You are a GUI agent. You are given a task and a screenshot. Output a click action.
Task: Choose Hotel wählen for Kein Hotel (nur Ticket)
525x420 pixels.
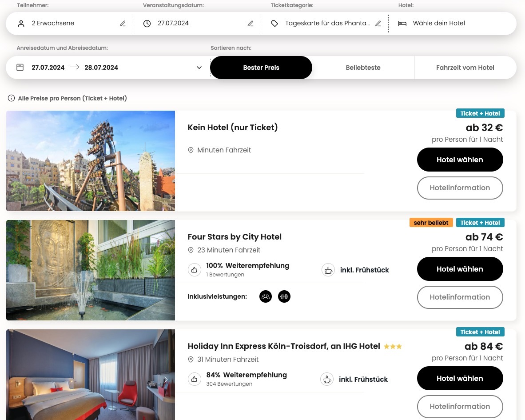click(460, 160)
